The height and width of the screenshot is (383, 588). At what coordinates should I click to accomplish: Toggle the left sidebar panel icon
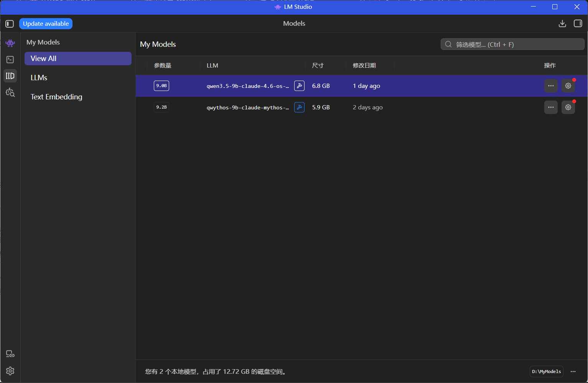[10, 24]
